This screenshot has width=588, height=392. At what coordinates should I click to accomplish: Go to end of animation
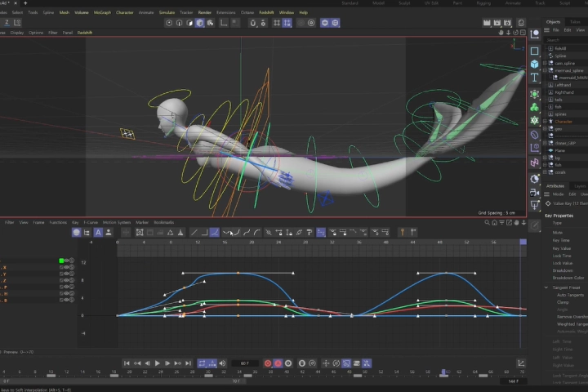tap(189, 363)
